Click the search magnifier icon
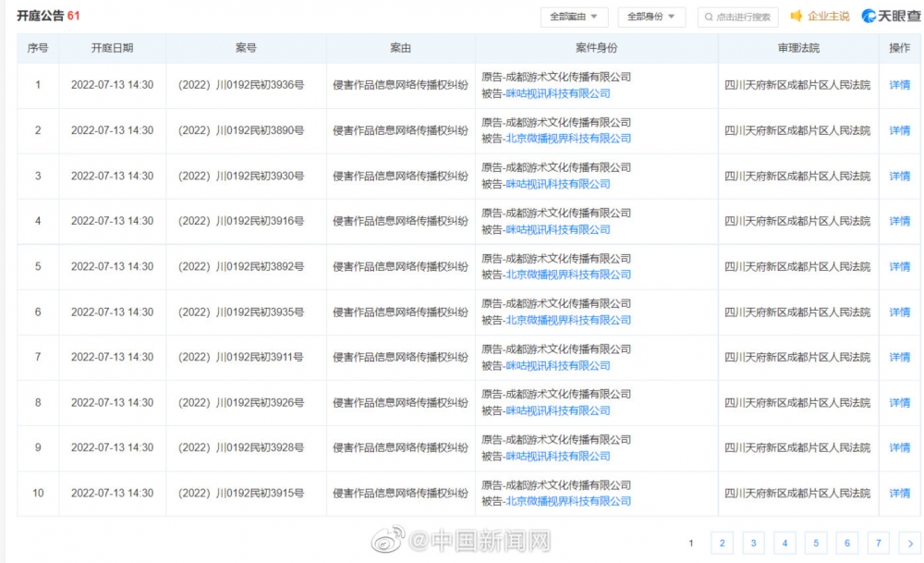Viewport: 924px width, 563px height. 708,18
